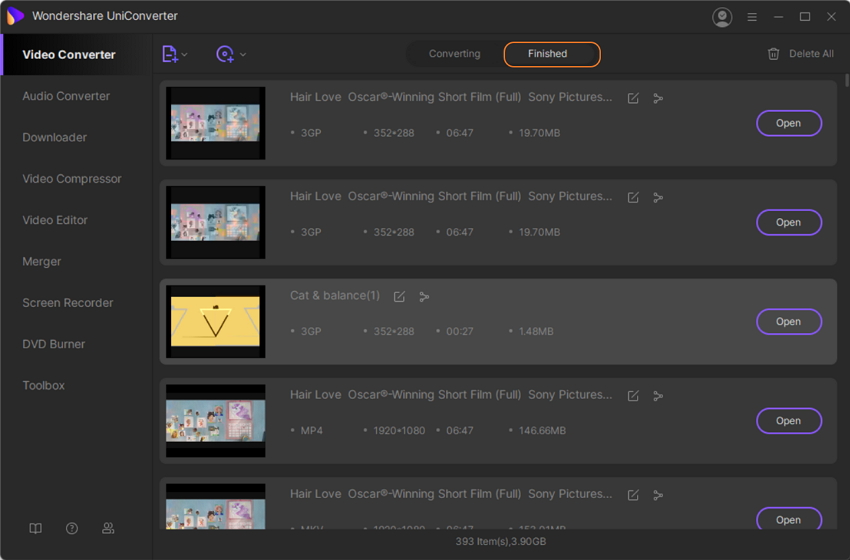Click the feedback people icon

click(x=108, y=528)
